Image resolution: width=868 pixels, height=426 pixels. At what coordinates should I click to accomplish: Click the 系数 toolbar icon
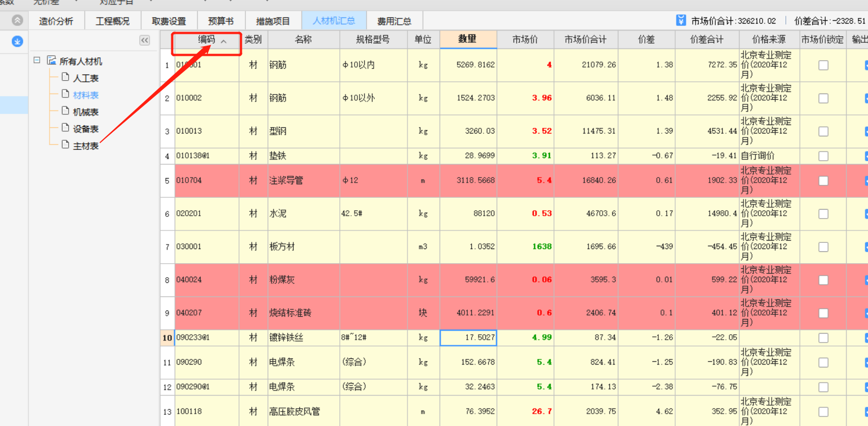pos(6,2)
